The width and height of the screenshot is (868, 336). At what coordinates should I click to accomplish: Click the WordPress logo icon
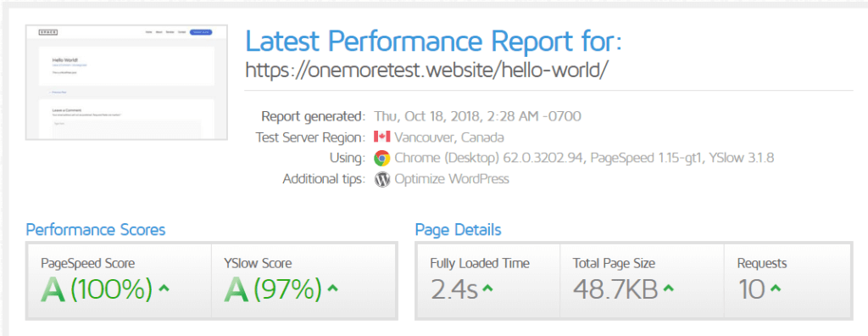tap(382, 179)
